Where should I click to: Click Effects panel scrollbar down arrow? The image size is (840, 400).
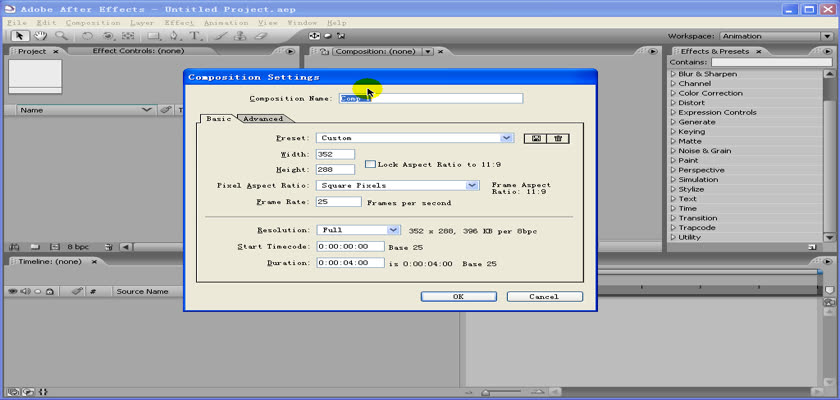click(x=829, y=237)
